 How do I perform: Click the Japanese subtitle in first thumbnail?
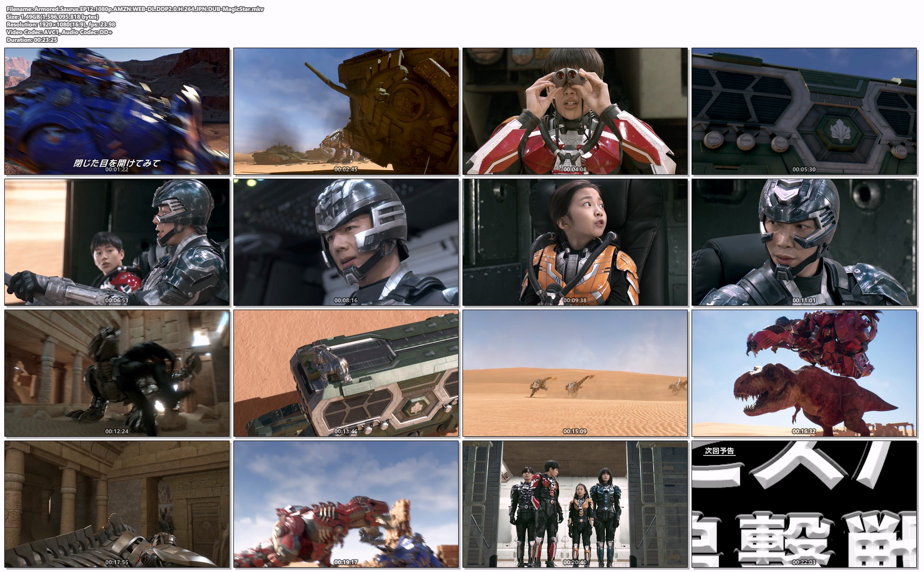pos(116,163)
